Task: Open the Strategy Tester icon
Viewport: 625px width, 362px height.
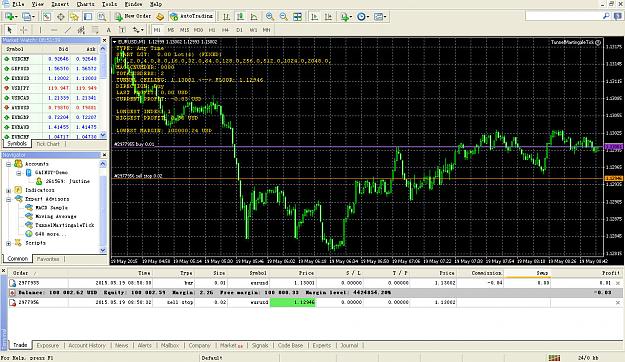Action: tap(102, 16)
